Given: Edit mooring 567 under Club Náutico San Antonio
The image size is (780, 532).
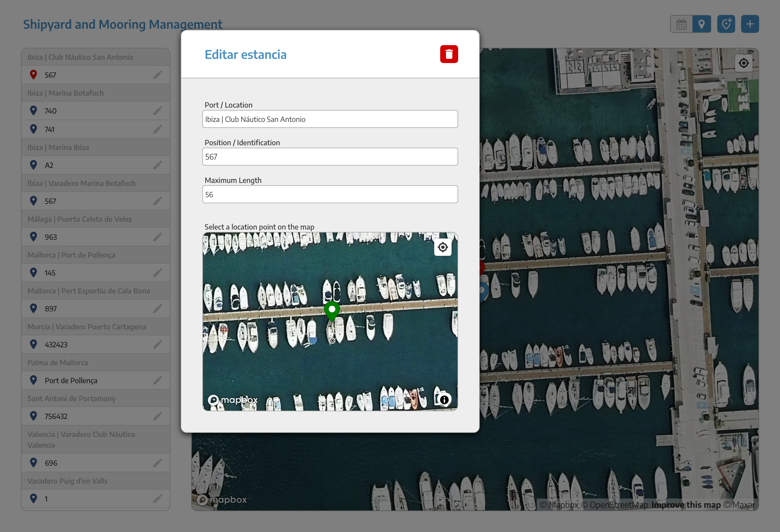Looking at the screenshot, I should (x=158, y=75).
